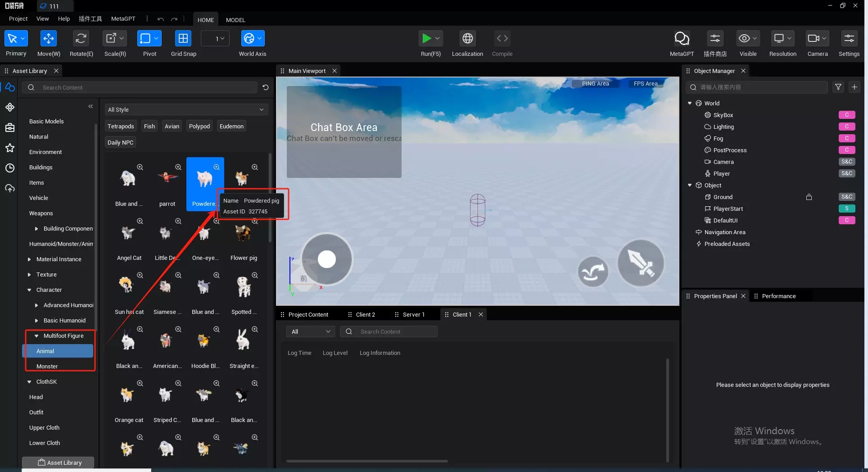868x472 pixels.
Task: Click the Compile code icon
Action: 502,39
